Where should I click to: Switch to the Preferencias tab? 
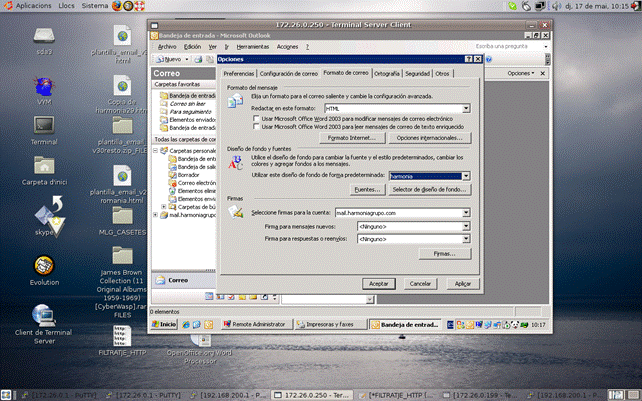pyautogui.click(x=239, y=73)
